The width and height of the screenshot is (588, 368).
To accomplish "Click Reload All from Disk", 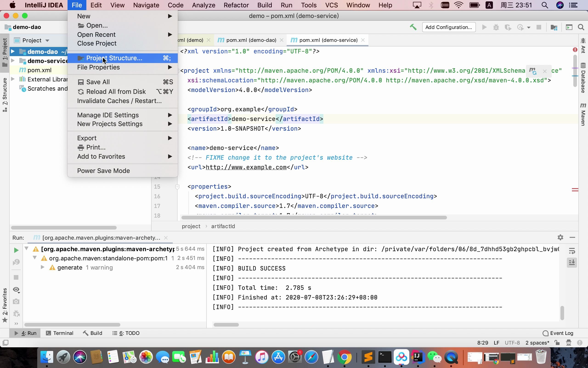I will tap(123, 92).
